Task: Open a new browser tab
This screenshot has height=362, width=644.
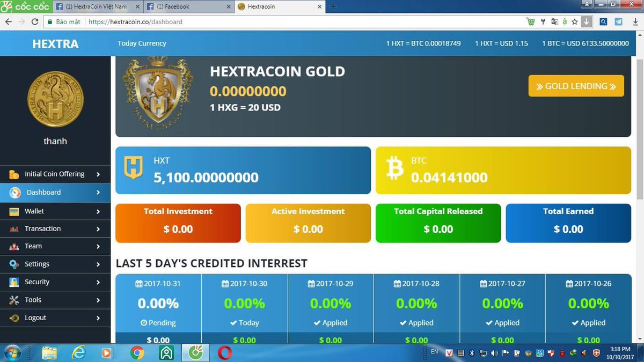Action: pos(333,6)
